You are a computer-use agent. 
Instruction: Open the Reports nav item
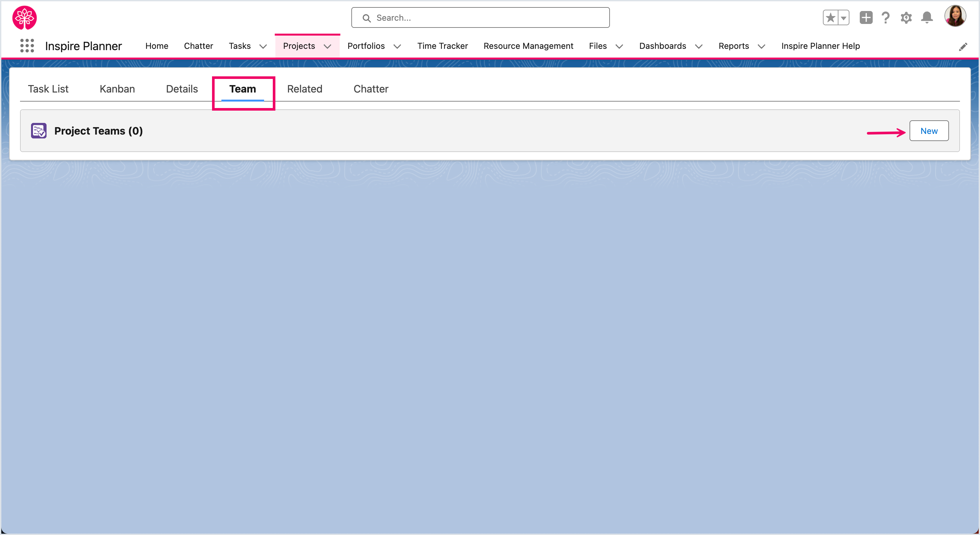tap(733, 46)
